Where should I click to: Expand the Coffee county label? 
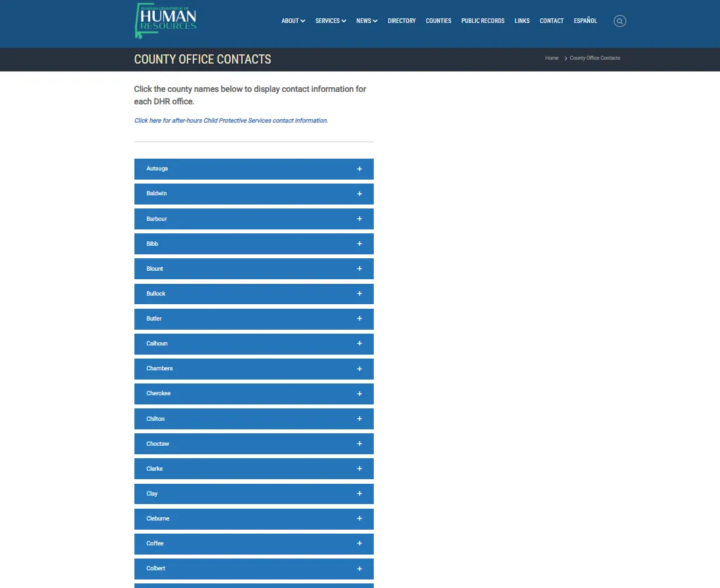click(x=155, y=543)
